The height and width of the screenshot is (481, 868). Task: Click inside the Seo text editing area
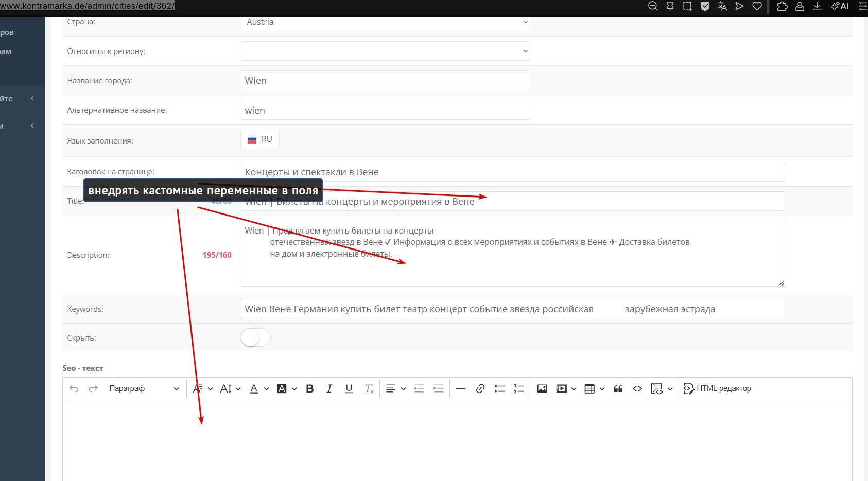pyautogui.click(x=457, y=440)
